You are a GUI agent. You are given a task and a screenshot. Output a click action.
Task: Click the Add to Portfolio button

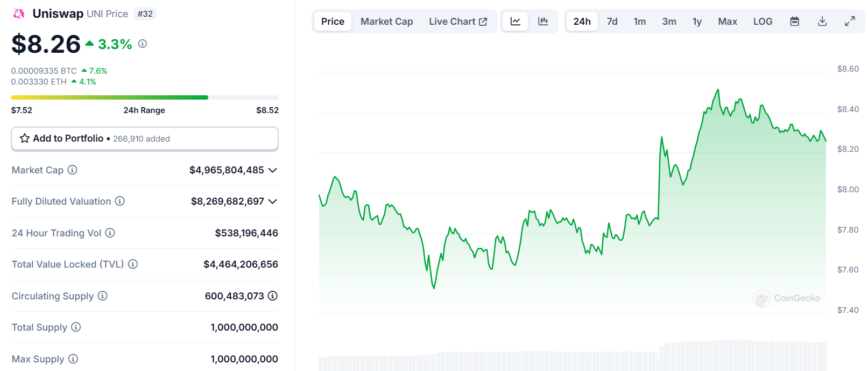(145, 139)
